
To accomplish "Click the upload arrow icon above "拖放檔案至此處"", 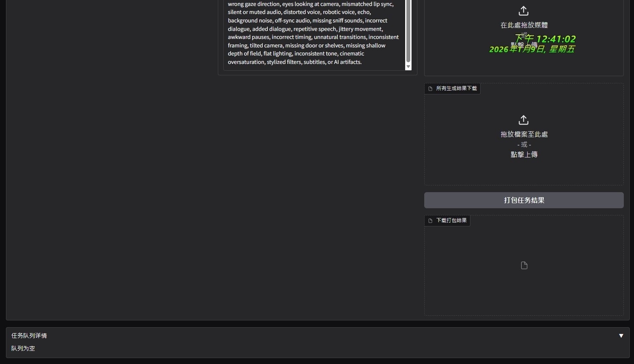I will point(524,120).
